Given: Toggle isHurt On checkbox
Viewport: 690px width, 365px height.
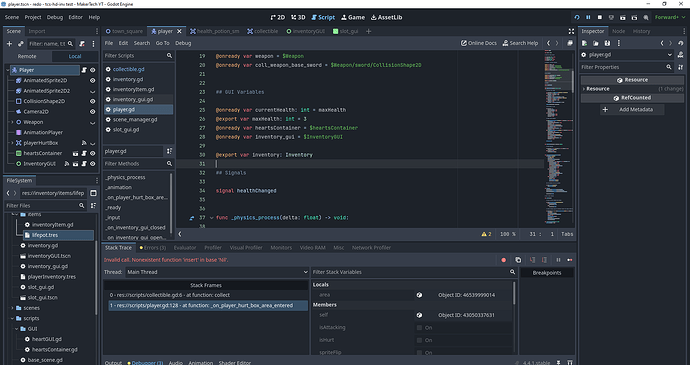Looking at the screenshot, I should (x=419, y=340).
